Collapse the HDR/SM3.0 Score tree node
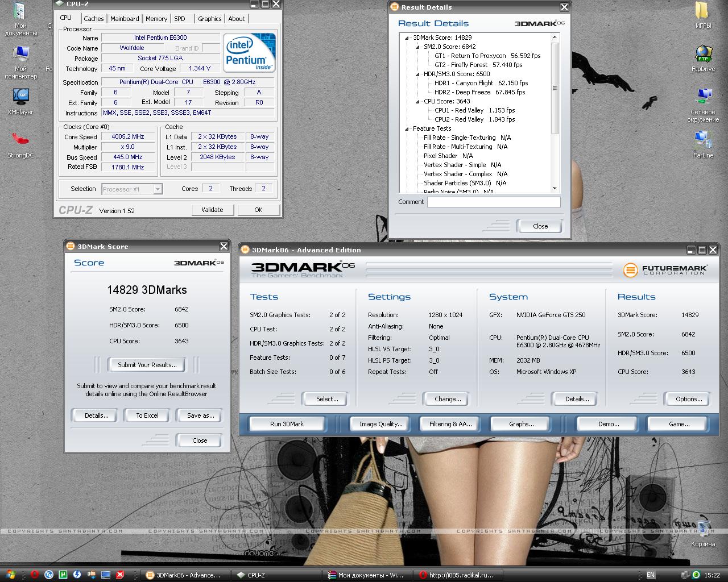Viewport: 728px width, 582px height. (418, 74)
